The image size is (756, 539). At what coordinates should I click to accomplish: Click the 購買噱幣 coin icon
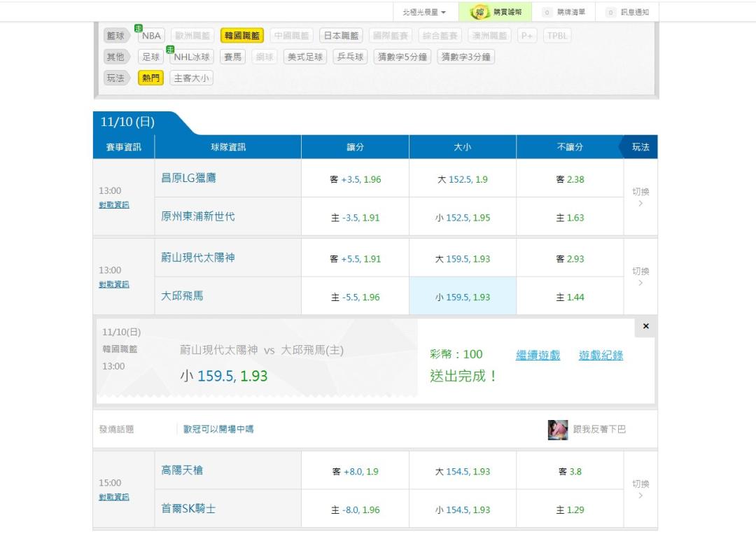[x=479, y=12]
